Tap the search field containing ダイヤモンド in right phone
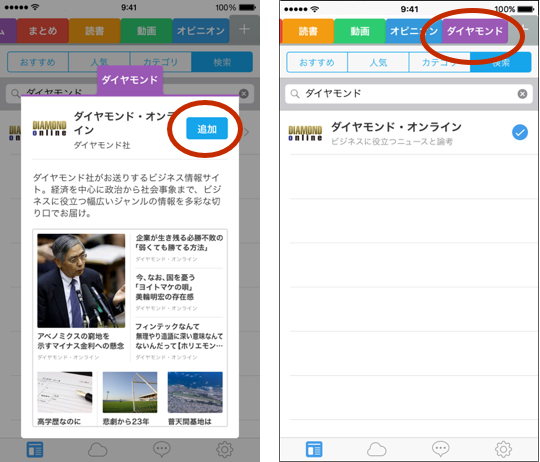Image resolution: width=540 pixels, height=462 pixels. (409, 94)
